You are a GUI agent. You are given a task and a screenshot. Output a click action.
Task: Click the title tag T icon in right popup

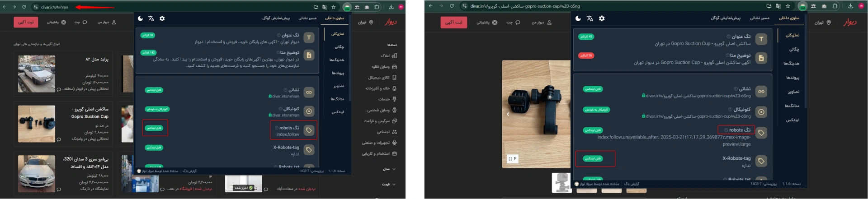click(761, 39)
